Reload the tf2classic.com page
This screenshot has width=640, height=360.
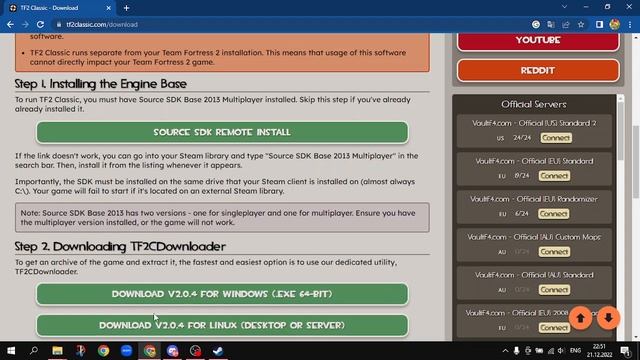coord(40,24)
